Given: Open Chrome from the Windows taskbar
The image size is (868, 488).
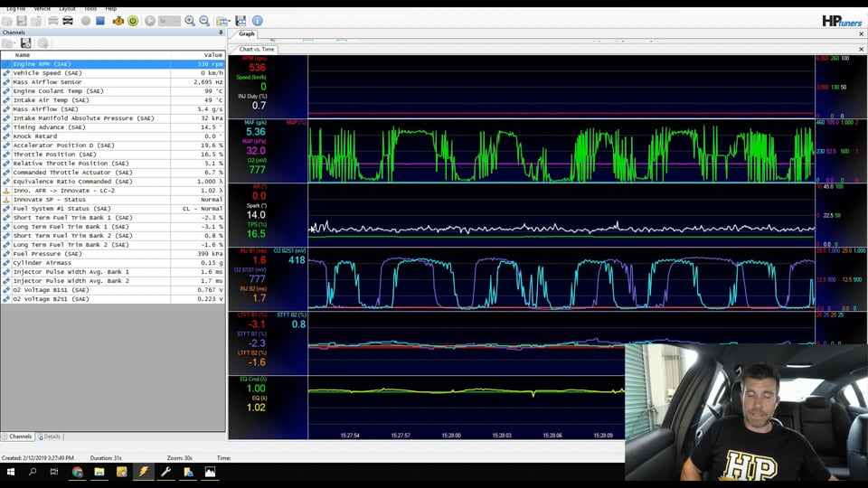Looking at the screenshot, I should (x=77, y=472).
